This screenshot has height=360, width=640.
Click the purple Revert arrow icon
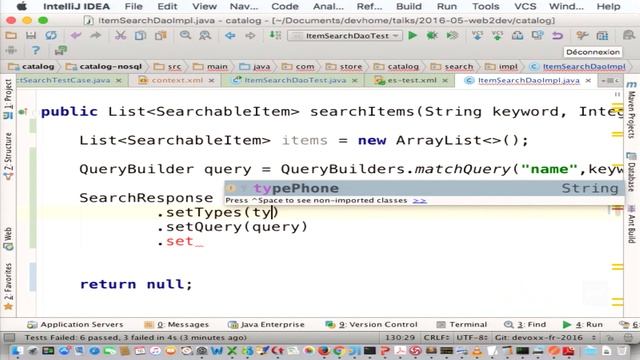pyautogui.click(x=558, y=36)
